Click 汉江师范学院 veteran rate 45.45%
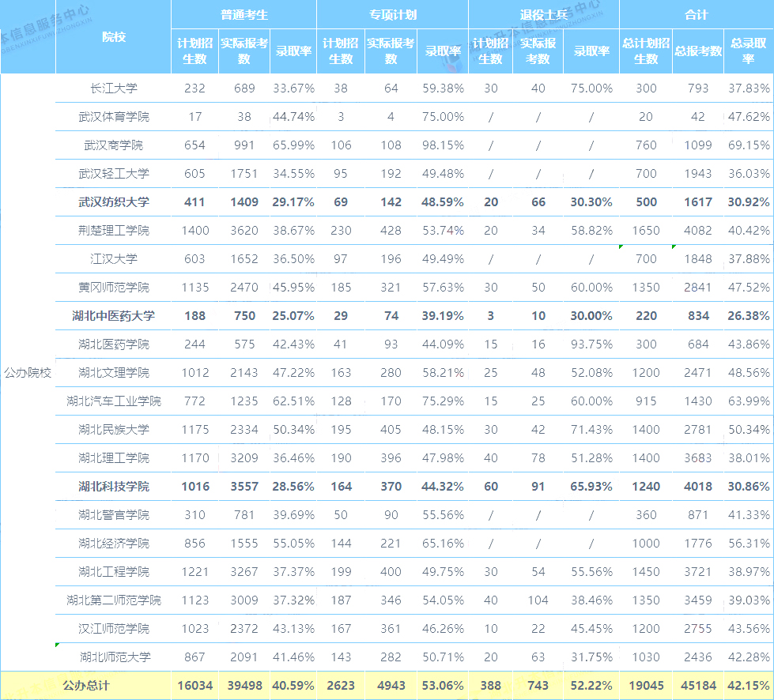The height and width of the screenshot is (700, 774). pyautogui.click(x=591, y=629)
